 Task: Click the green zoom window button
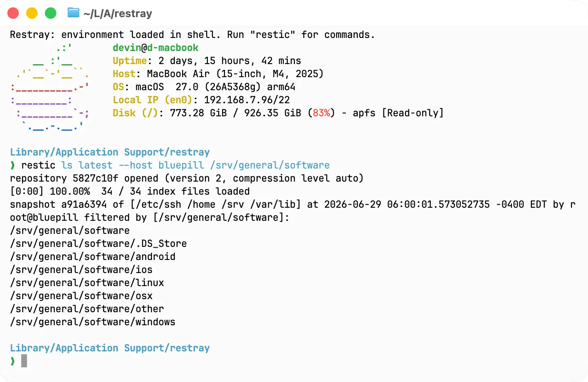point(51,13)
